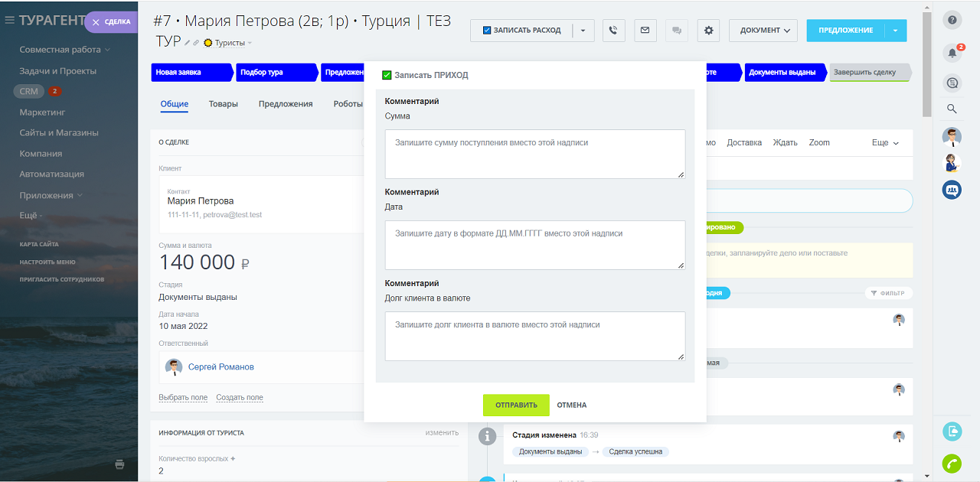The image size is (980, 482).
Task: Click изменить in Информация от туриста
Action: pos(442,433)
